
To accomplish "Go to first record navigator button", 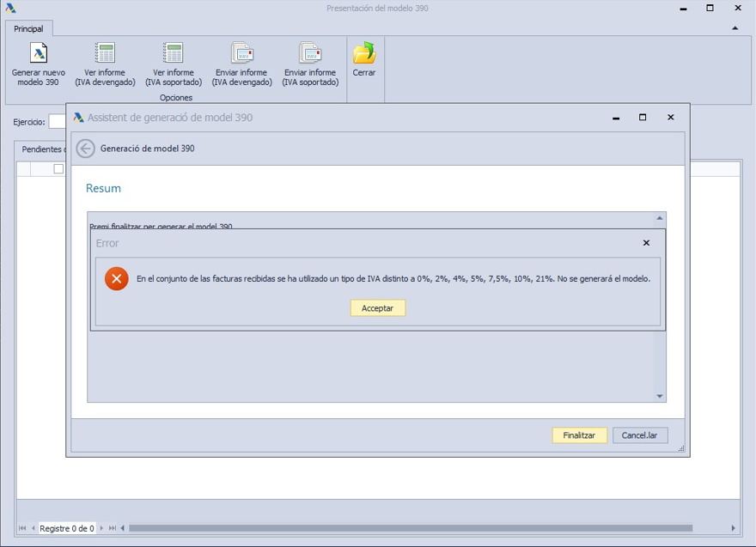I will pos(22,528).
